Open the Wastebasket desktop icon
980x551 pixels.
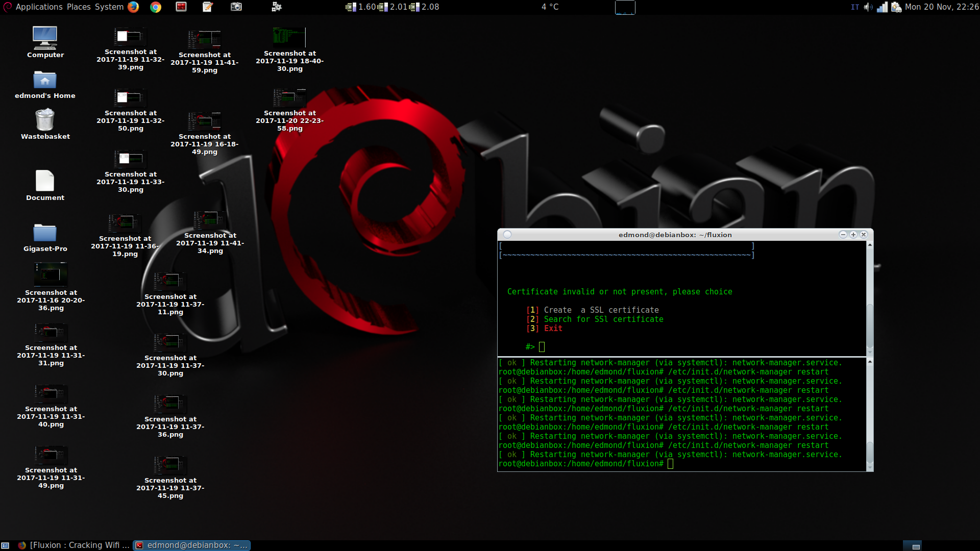point(45,120)
